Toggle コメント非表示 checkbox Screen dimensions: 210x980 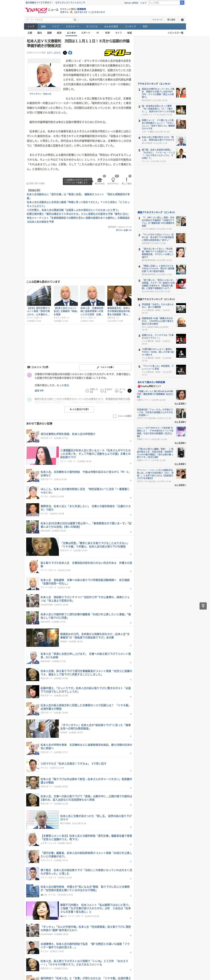coord(115,416)
